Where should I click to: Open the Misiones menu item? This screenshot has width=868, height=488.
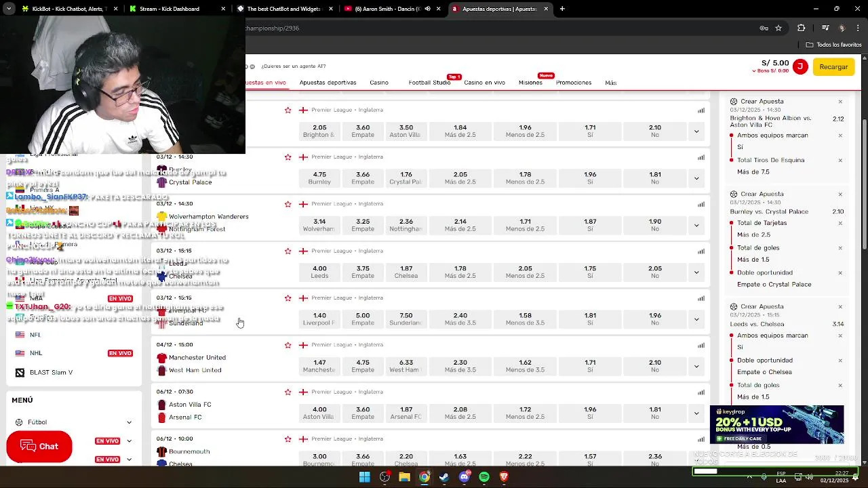pos(530,83)
